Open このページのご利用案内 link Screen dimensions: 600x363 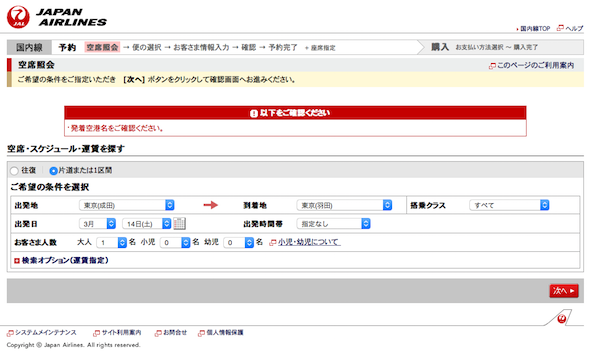click(x=535, y=65)
